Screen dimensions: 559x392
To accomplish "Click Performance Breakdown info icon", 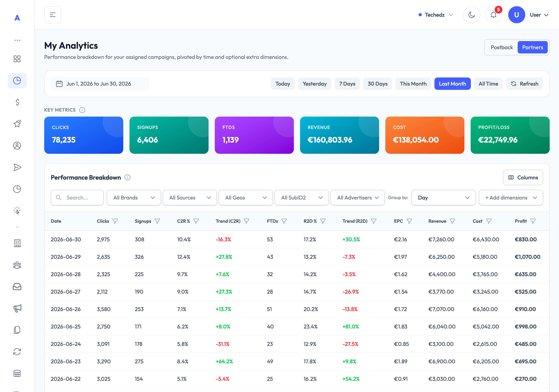I will 128,177.
